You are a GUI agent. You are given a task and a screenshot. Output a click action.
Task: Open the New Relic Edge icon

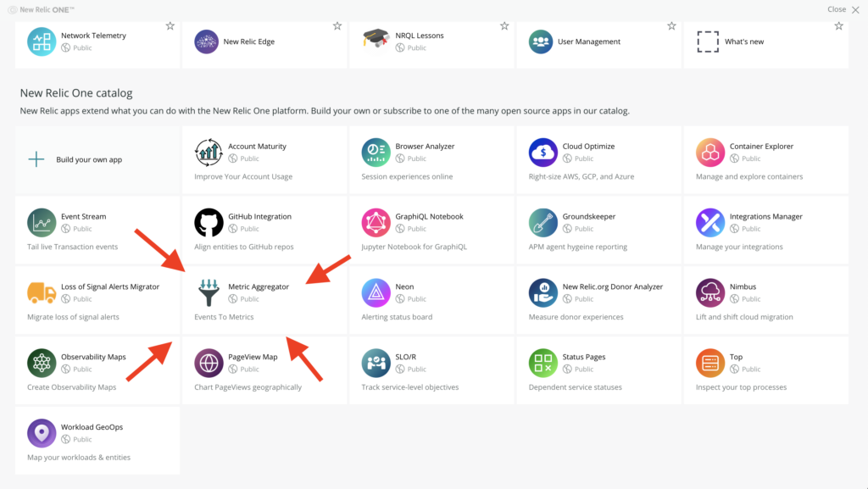[x=207, y=42]
